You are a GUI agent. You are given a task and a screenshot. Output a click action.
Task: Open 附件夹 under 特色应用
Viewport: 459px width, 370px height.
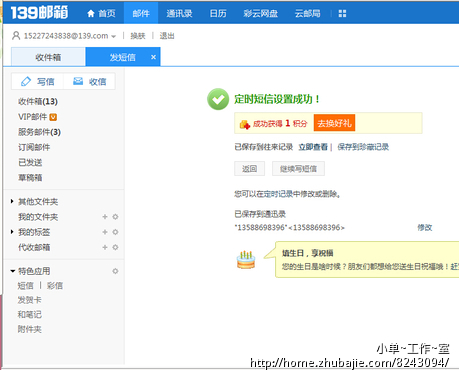(30, 329)
